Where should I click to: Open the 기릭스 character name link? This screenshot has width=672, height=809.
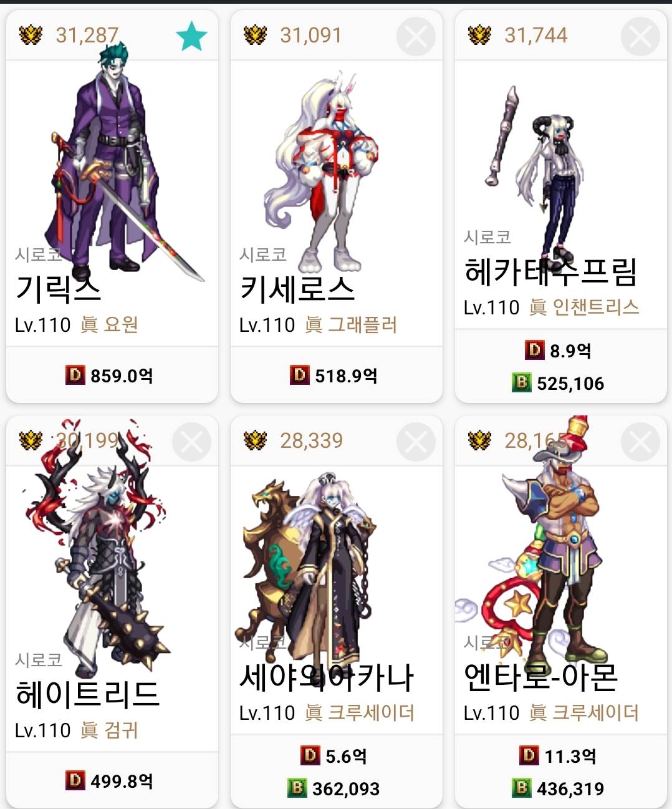click(58, 289)
